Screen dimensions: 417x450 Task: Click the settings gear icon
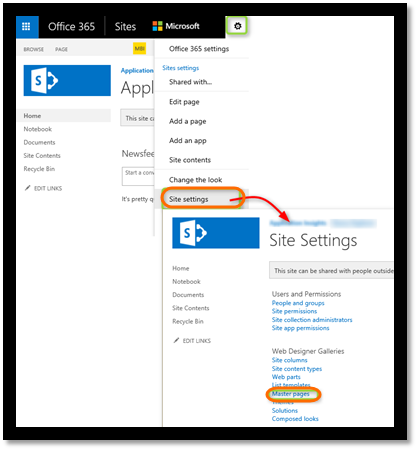(x=237, y=26)
